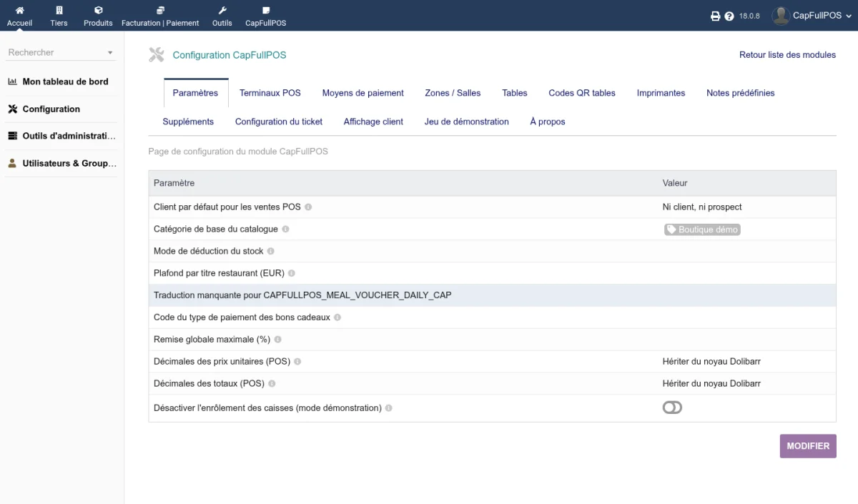Open Utilisateurs & Groupes sidebar link
The height and width of the screenshot is (504, 858).
(69, 163)
